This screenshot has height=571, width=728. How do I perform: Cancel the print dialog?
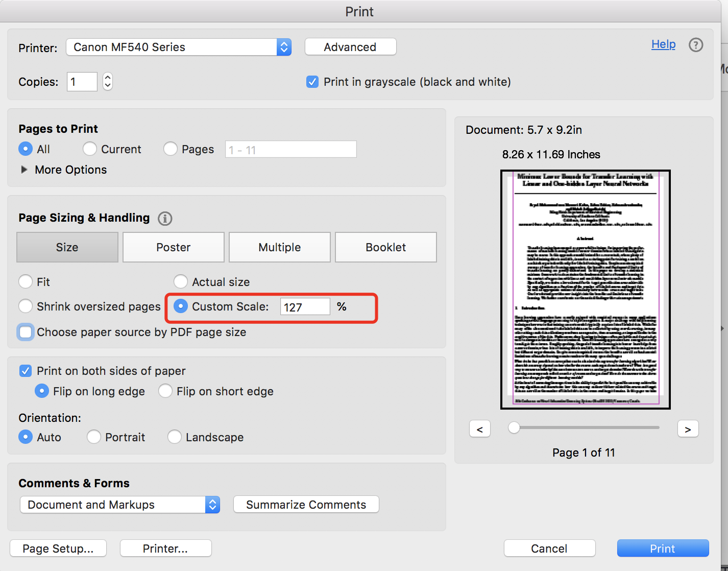pos(550,549)
